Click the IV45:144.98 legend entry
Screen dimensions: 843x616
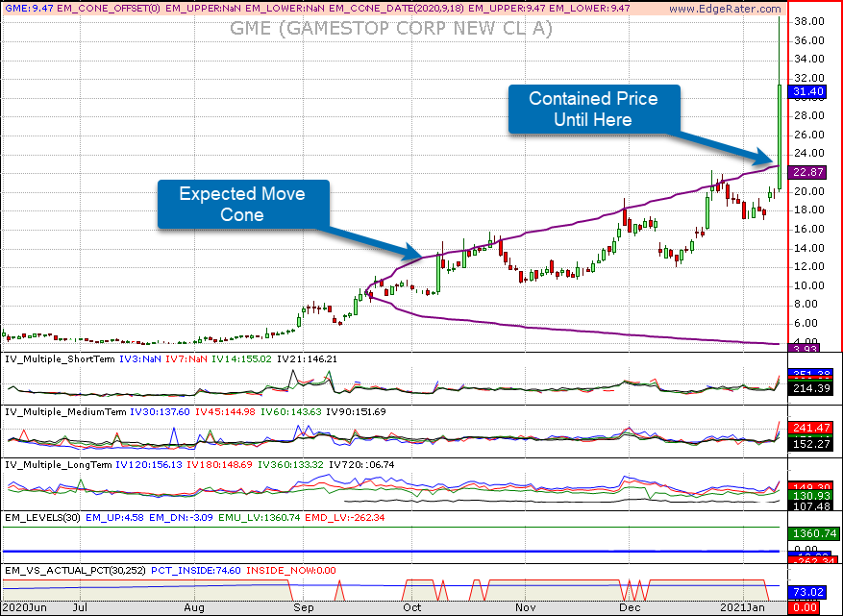225,412
